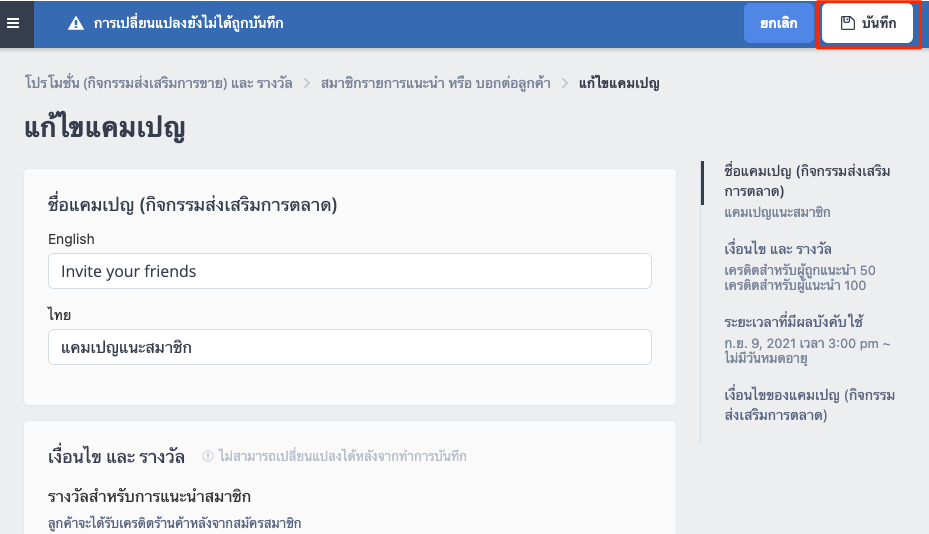This screenshot has width=929, height=534.
Task: Go to สมาชิกรายการแนะนำ breadcrumb link
Action: click(435, 83)
